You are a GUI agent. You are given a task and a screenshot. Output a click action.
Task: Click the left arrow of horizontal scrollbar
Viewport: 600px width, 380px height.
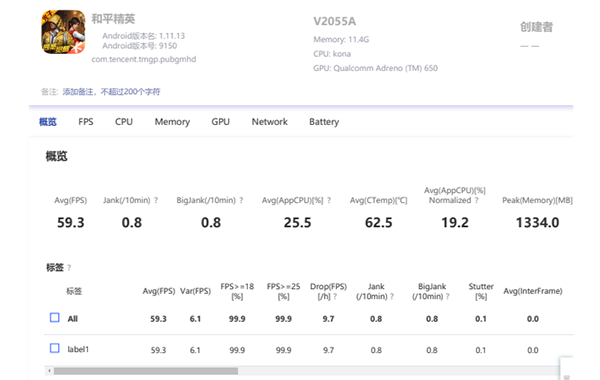click(49, 371)
